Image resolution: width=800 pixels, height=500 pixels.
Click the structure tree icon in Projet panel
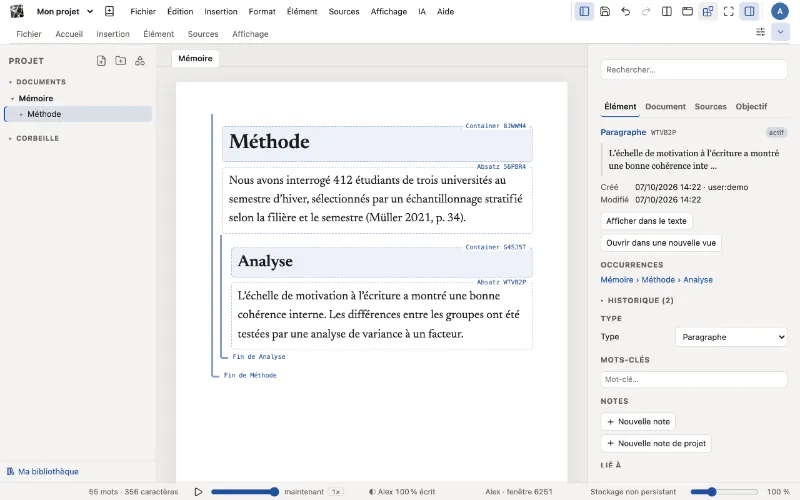(140, 61)
